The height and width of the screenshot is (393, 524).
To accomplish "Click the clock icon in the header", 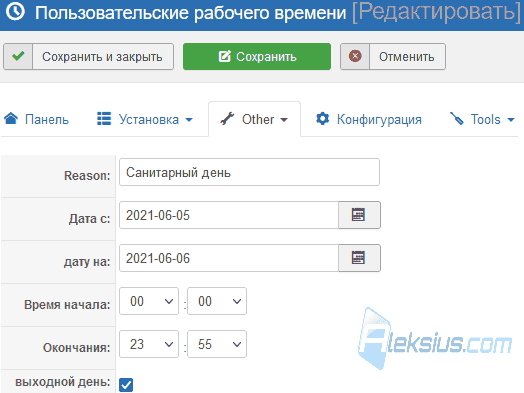I will coord(15,11).
